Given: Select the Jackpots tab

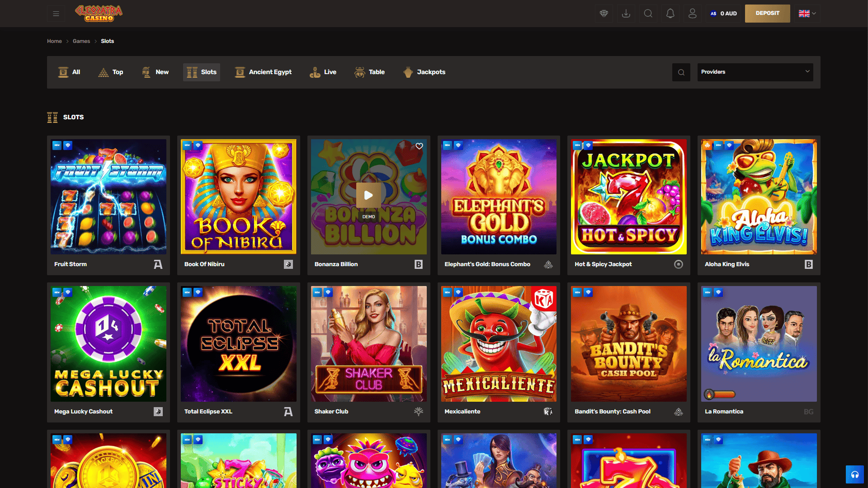Looking at the screenshot, I should 424,72.
